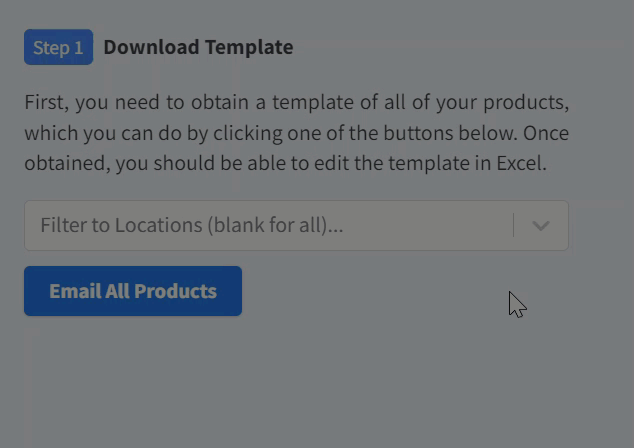Click the divider beside the dropdown chevron

coord(514,226)
